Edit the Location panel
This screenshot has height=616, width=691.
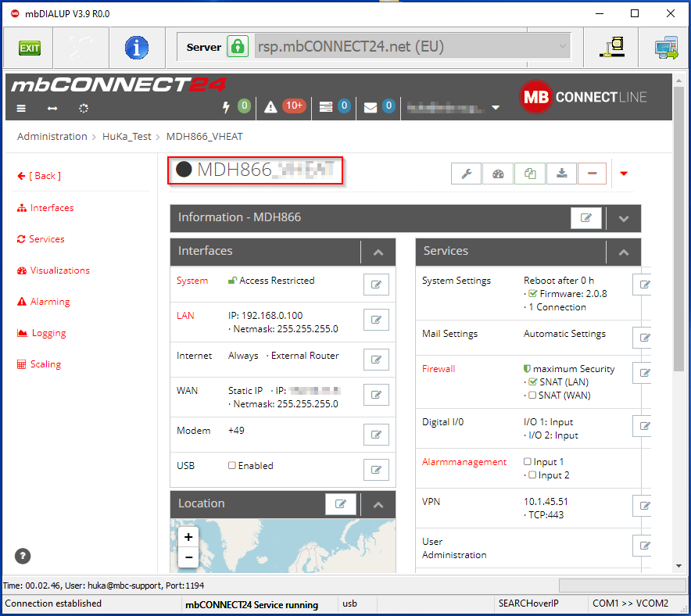tap(341, 503)
